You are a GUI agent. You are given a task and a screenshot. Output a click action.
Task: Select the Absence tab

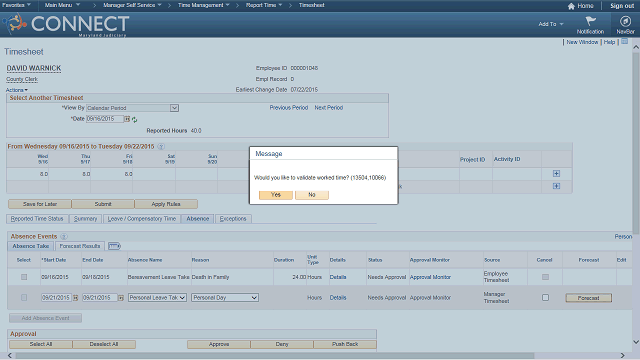tap(198, 219)
